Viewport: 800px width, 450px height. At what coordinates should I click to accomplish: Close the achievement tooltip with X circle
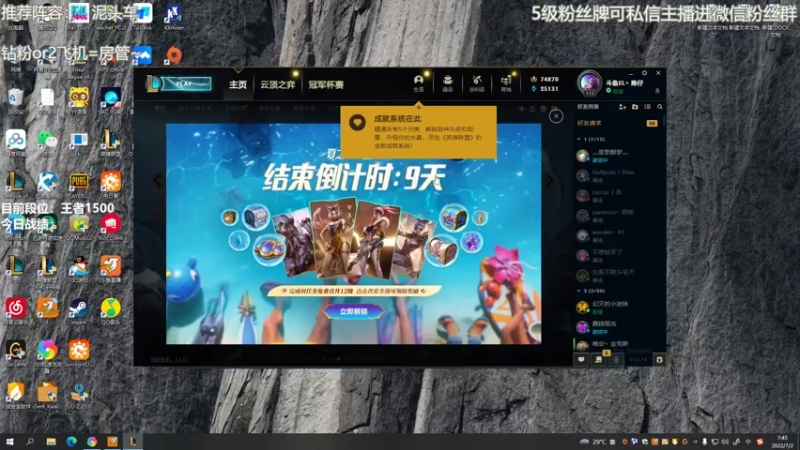[x=556, y=116]
